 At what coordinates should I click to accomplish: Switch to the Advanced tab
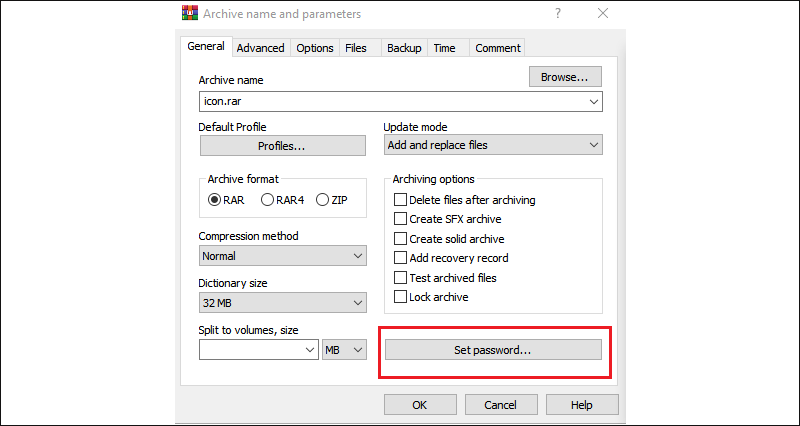pos(261,48)
